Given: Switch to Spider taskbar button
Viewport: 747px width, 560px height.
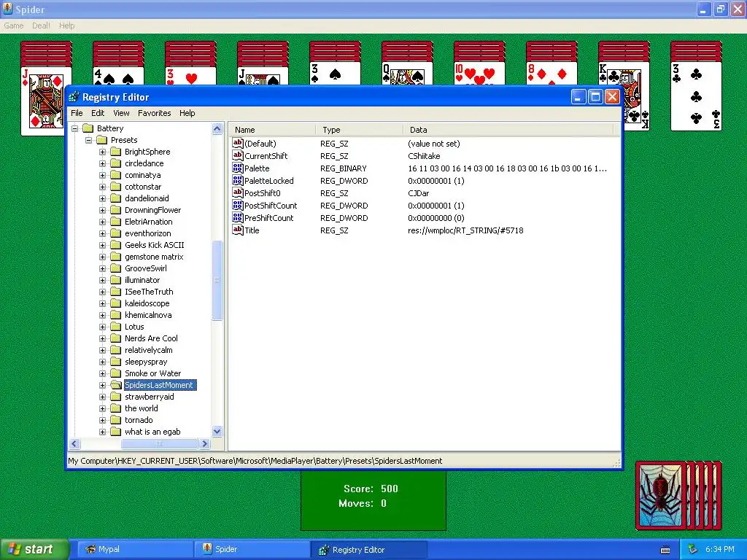Looking at the screenshot, I should (252, 550).
